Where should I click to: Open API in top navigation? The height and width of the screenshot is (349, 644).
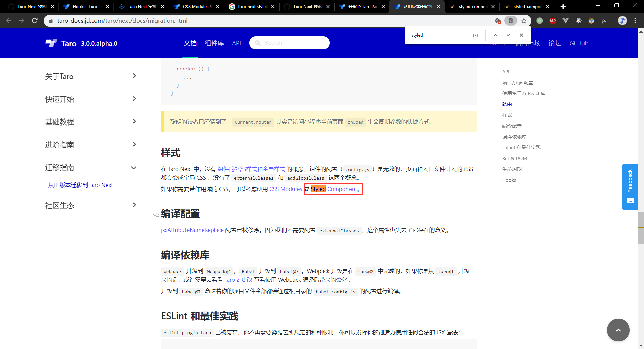(236, 43)
